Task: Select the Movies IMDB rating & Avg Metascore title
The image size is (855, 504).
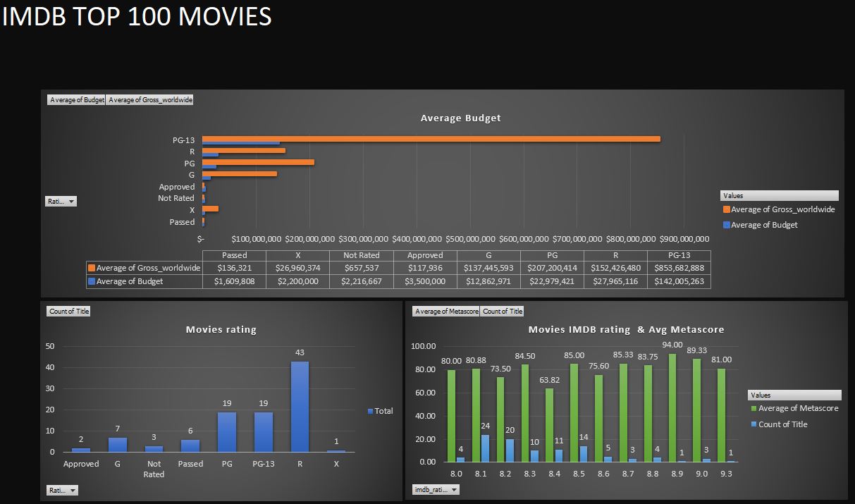Action: [x=627, y=329]
